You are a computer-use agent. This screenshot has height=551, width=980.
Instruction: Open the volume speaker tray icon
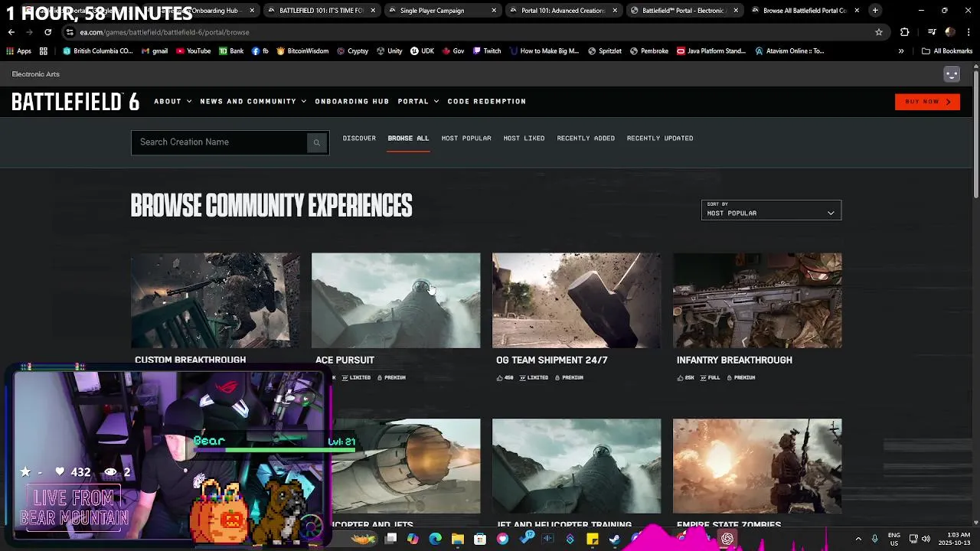(926, 539)
